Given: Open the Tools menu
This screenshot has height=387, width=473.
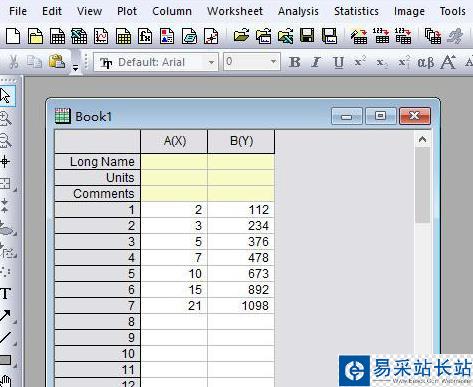Looking at the screenshot, I should (x=453, y=11).
